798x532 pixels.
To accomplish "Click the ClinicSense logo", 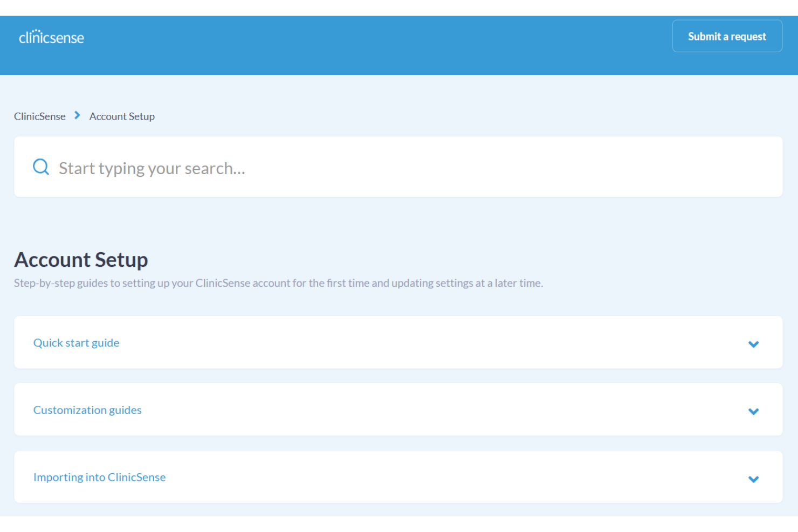I will 51,37.
